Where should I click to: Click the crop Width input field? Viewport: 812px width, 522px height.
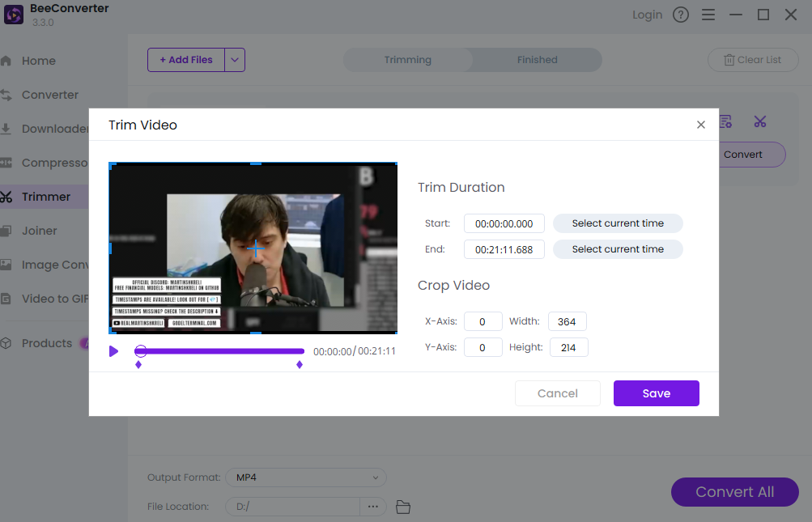coord(567,321)
